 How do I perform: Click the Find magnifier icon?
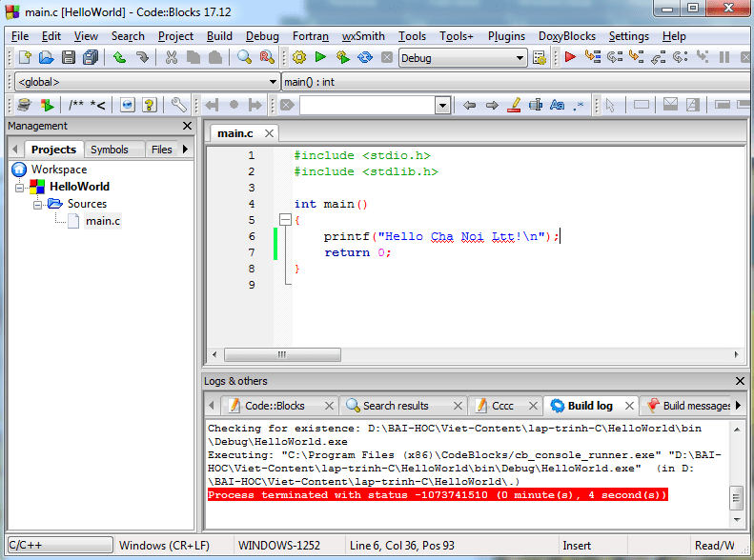tap(244, 58)
